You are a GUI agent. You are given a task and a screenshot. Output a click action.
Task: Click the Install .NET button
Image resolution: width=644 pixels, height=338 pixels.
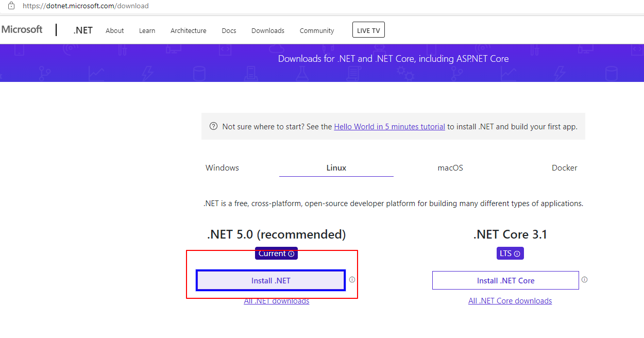coord(270,280)
